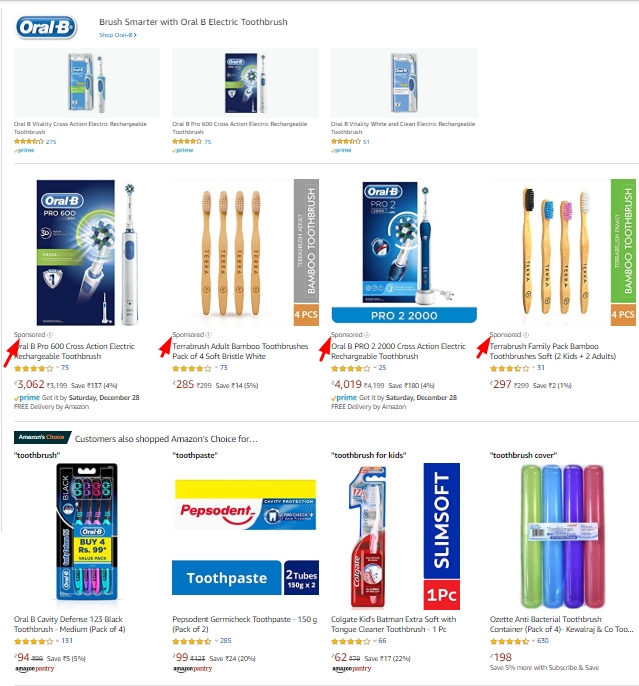The height and width of the screenshot is (686, 639).
Task: Click the Pepsodent toothpaste product image
Action: [245, 536]
